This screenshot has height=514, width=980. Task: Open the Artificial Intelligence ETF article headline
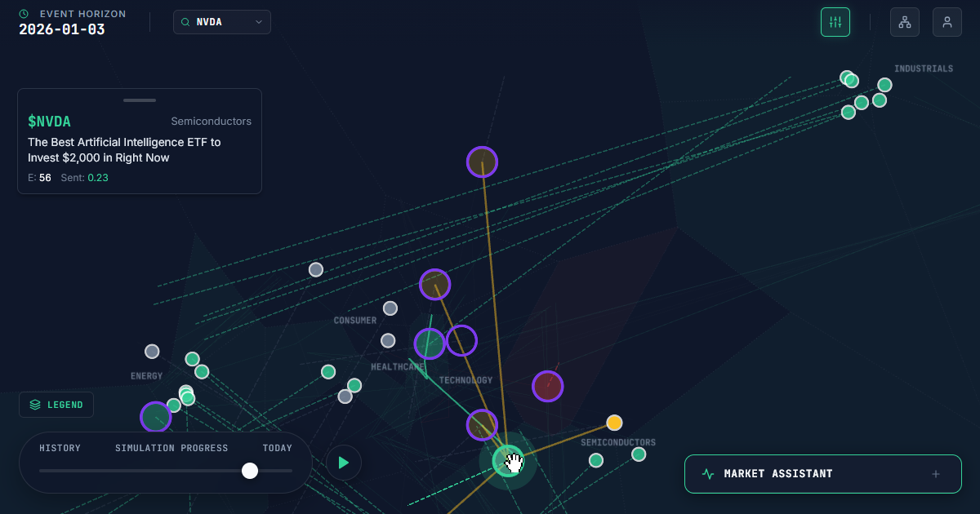124,149
